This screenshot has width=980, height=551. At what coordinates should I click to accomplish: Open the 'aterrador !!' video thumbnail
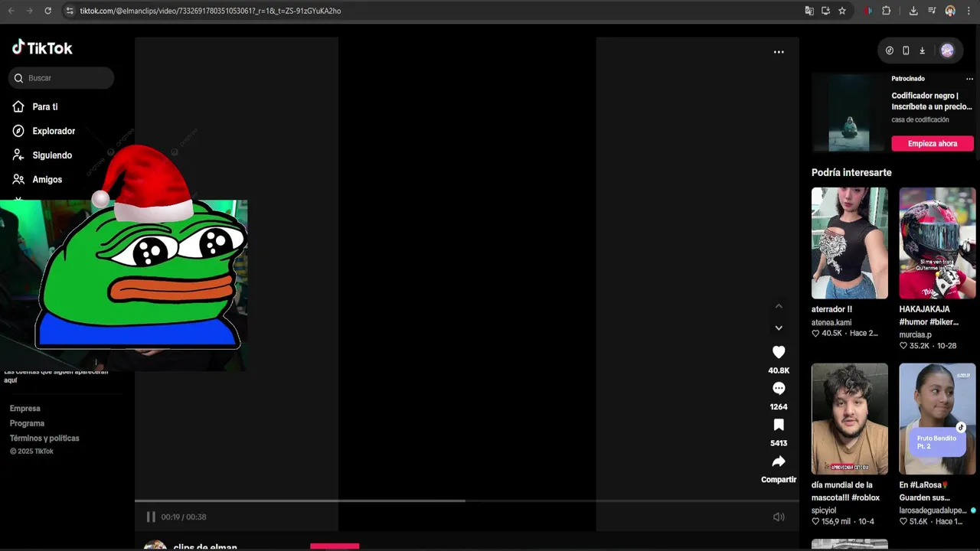[850, 243]
